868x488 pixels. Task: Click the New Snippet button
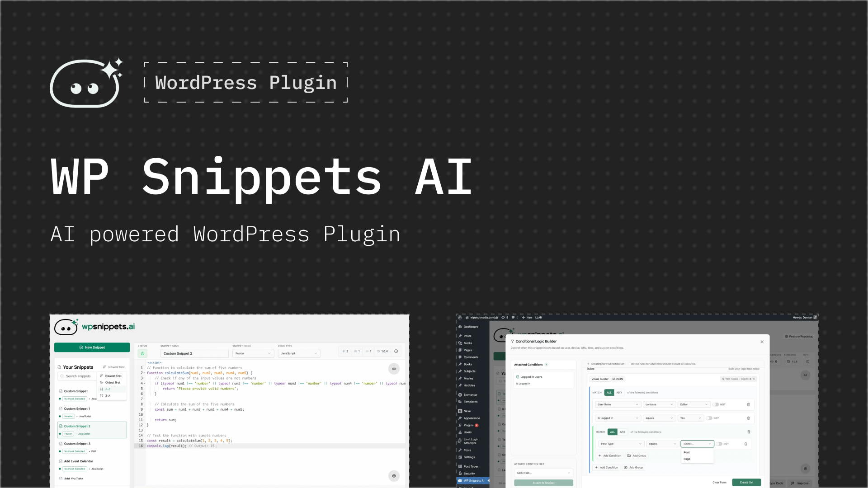92,347
